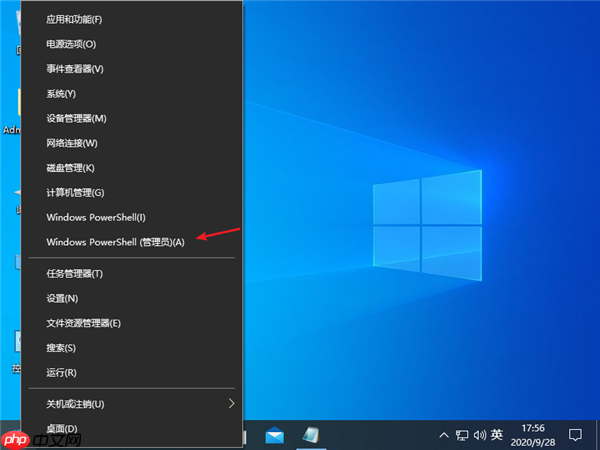600x450 pixels.
Task: Open 网络连接(W)
Action: tap(131, 143)
